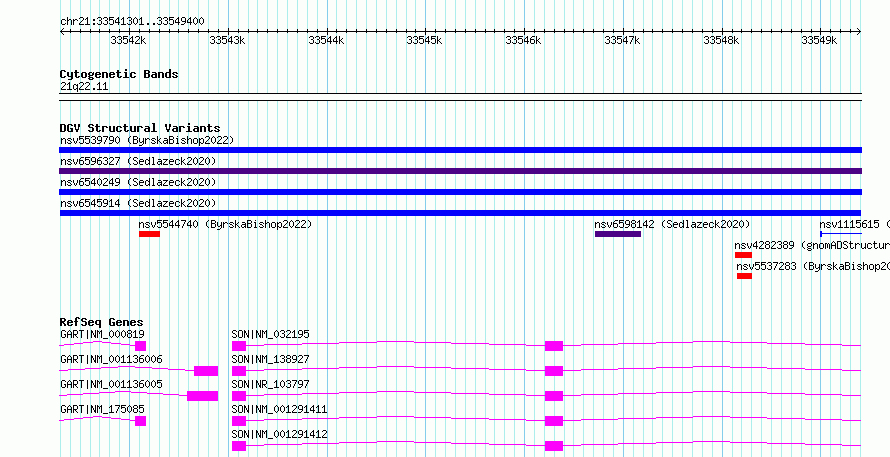Select SON|NR_103797 exon near 33546k
The height and width of the screenshot is (457, 890).
point(554,396)
